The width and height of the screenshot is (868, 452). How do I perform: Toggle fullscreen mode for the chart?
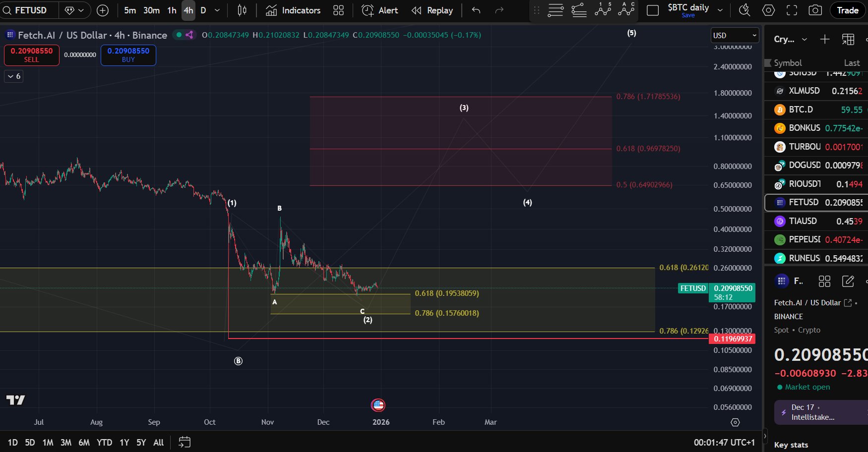pyautogui.click(x=792, y=10)
